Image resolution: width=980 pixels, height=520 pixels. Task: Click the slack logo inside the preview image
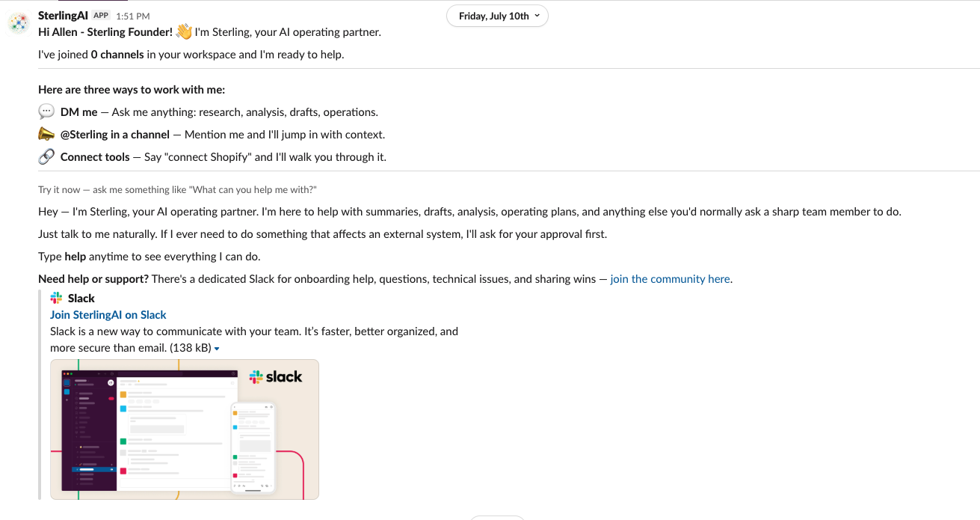pyautogui.click(x=276, y=376)
